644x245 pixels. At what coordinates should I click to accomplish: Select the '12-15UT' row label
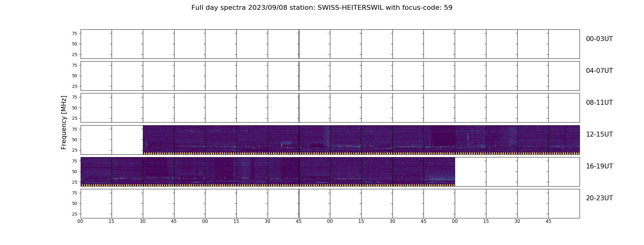tap(599, 134)
